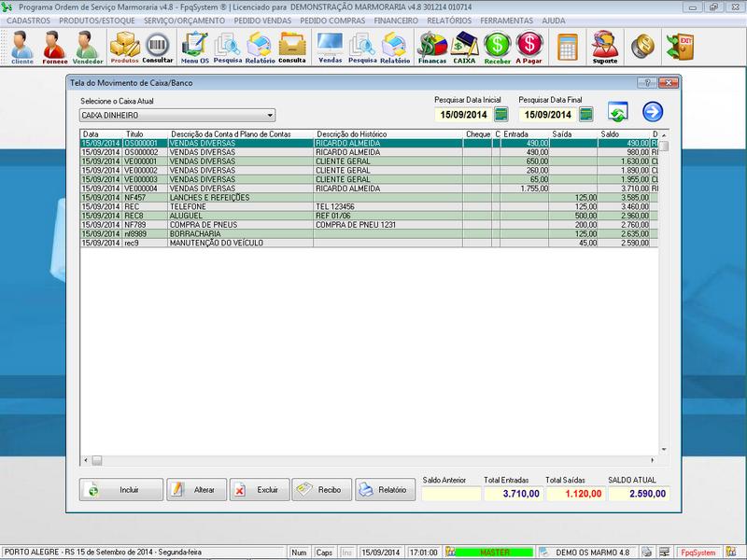Click the Consultar barcode icon
Viewport: 747px width, 560px height.
(x=158, y=47)
